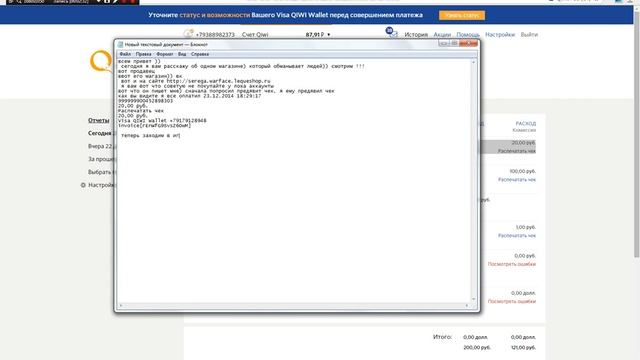This screenshot has height=360, width=640.
Task: Open the Формат menu in Notepad
Action: 165,54
